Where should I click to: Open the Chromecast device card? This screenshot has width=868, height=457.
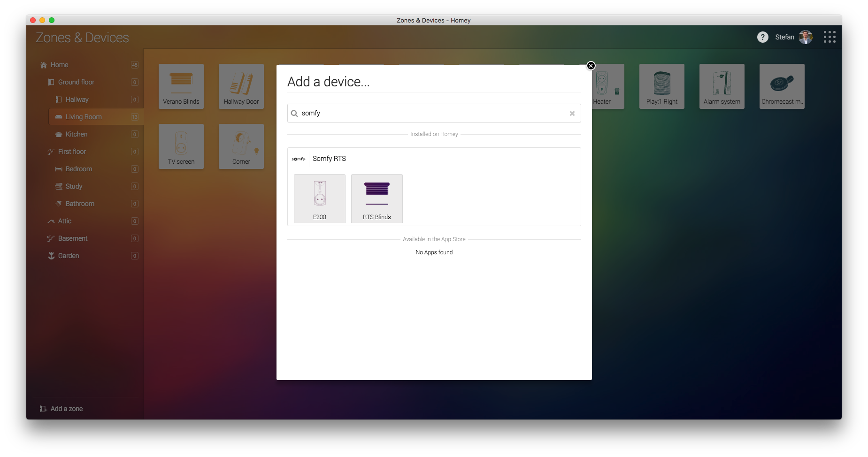click(x=782, y=86)
